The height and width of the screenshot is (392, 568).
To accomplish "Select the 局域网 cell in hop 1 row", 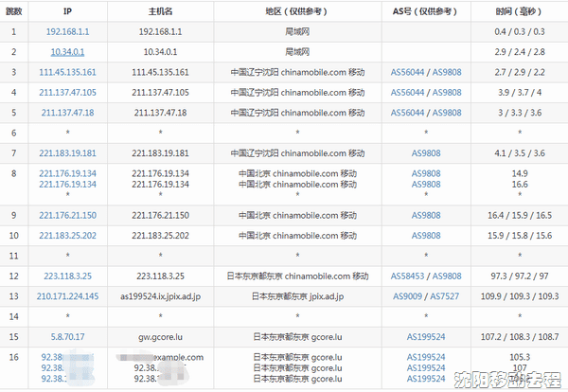I will (297, 32).
